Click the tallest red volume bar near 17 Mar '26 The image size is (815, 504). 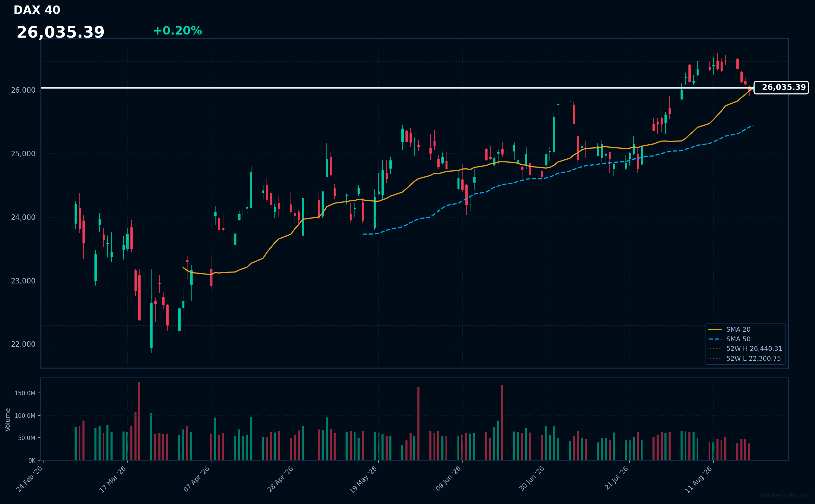[x=139, y=421]
